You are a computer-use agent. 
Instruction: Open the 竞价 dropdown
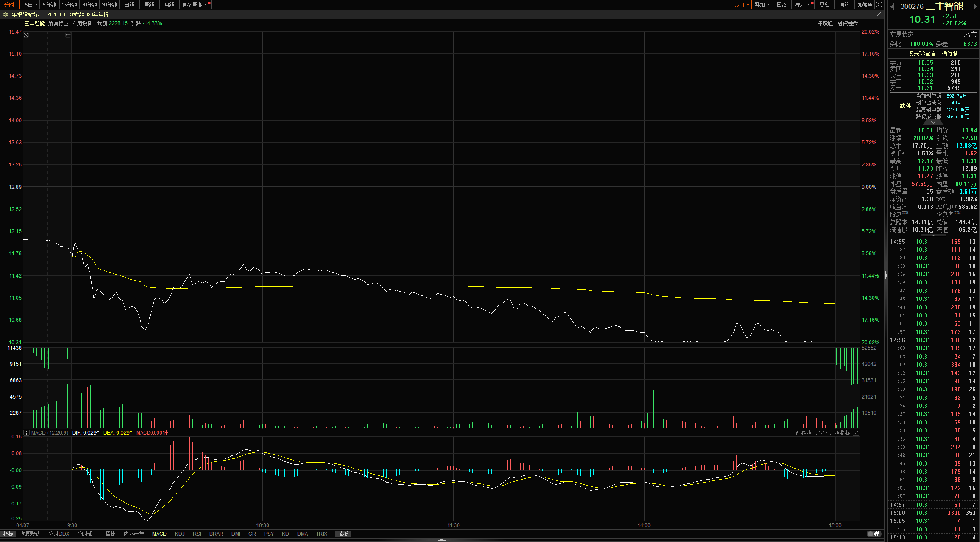pyautogui.click(x=741, y=5)
